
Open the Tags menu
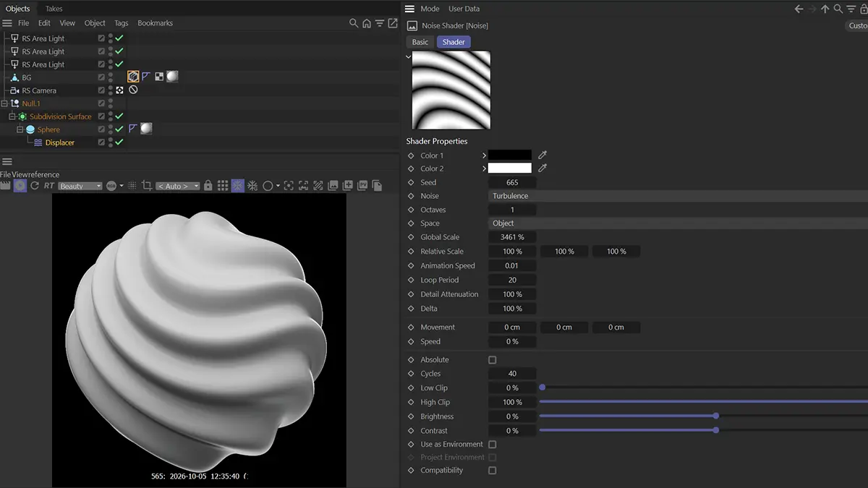121,23
